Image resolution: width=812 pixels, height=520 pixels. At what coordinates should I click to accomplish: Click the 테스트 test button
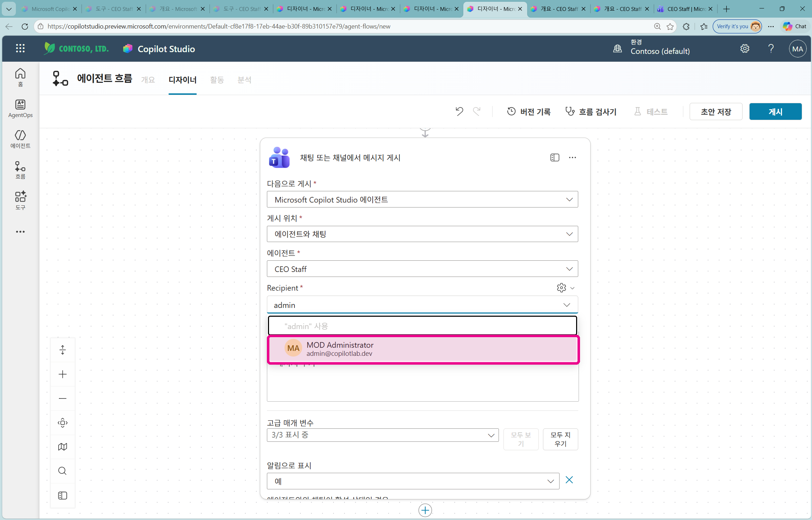click(651, 112)
